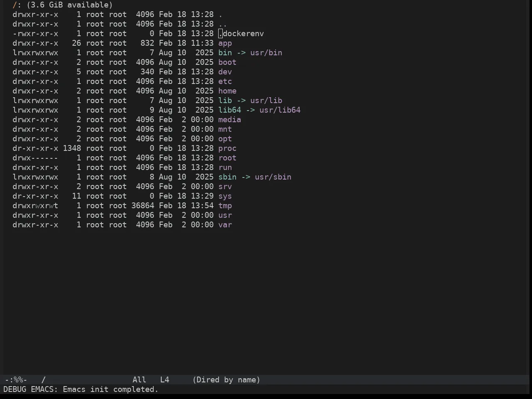This screenshot has width=532, height=399.
Task: Open the root directory entry
Action: pyautogui.click(x=227, y=158)
